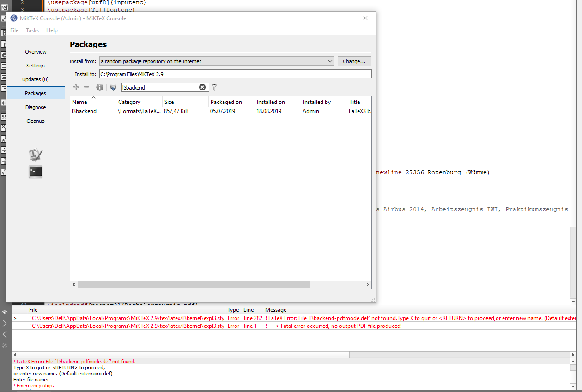Screen dimensions: 582x392
Task: Show package info with the i icon
Action: coord(99,87)
